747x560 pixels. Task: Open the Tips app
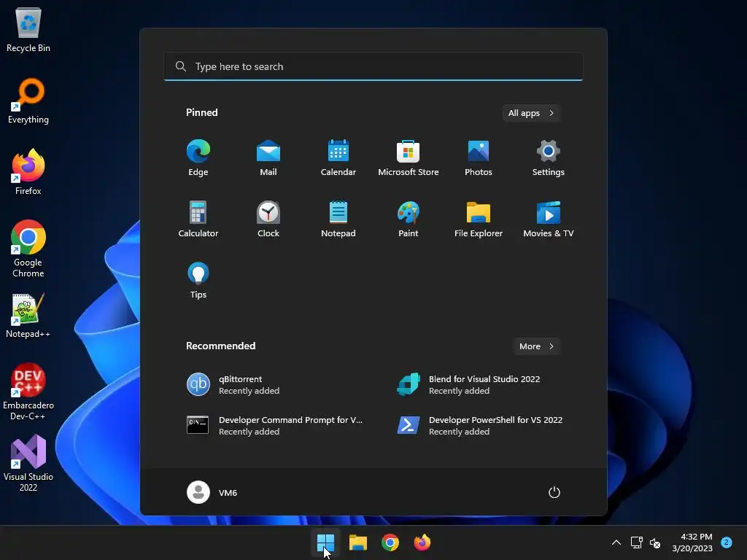coord(198,281)
